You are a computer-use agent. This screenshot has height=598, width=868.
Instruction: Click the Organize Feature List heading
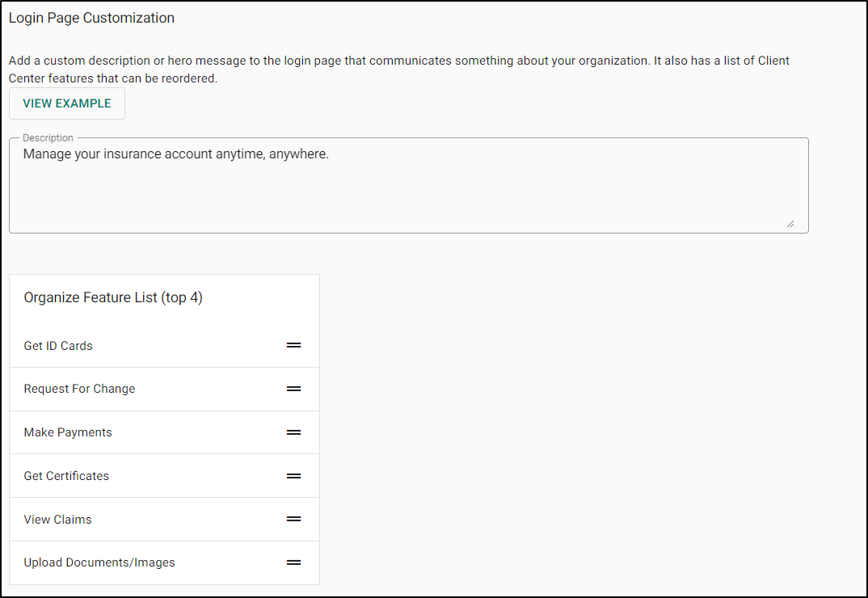click(x=113, y=297)
